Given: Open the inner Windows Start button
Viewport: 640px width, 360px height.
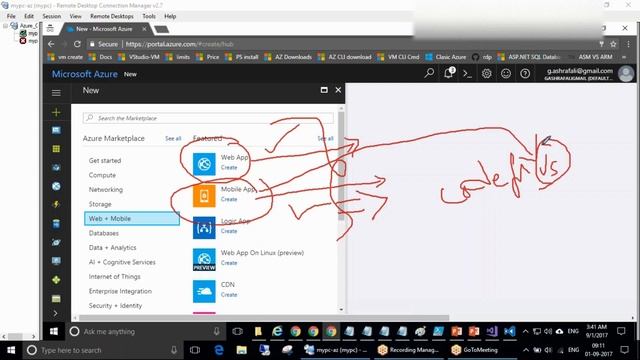Looking at the screenshot, I should click(54, 331).
